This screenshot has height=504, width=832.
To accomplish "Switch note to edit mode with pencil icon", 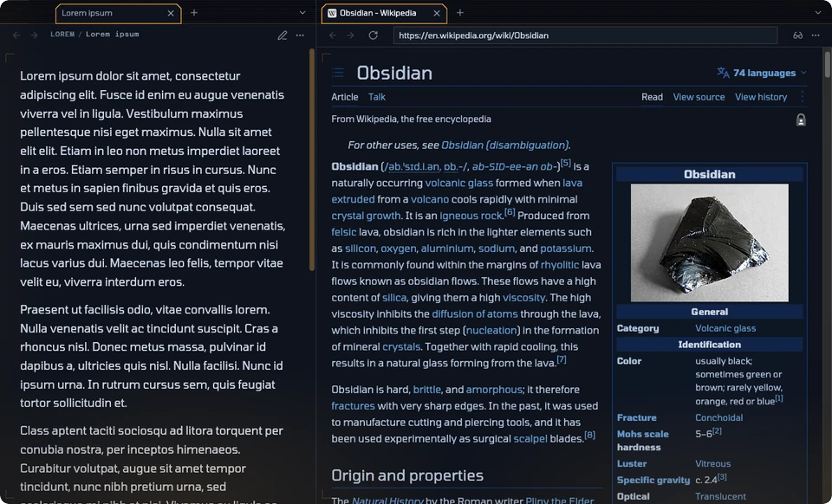I will pos(283,36).
